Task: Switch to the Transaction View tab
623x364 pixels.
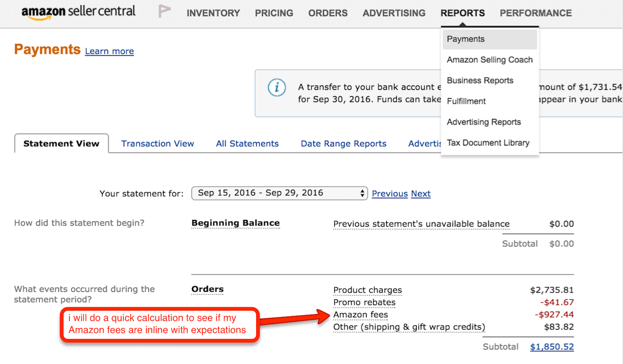Action: (157, 143)
